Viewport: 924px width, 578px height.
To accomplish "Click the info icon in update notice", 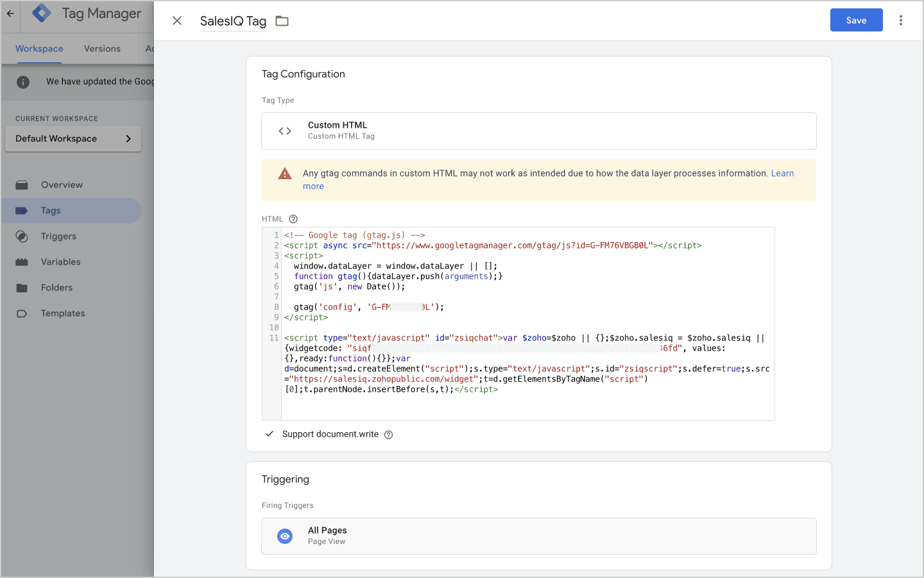I will pyautogui.click(x=23, y=82).
